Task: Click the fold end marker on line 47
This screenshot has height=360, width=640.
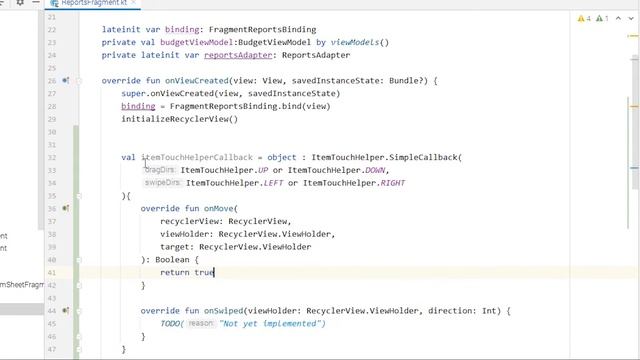Action: tap(79, 349)
